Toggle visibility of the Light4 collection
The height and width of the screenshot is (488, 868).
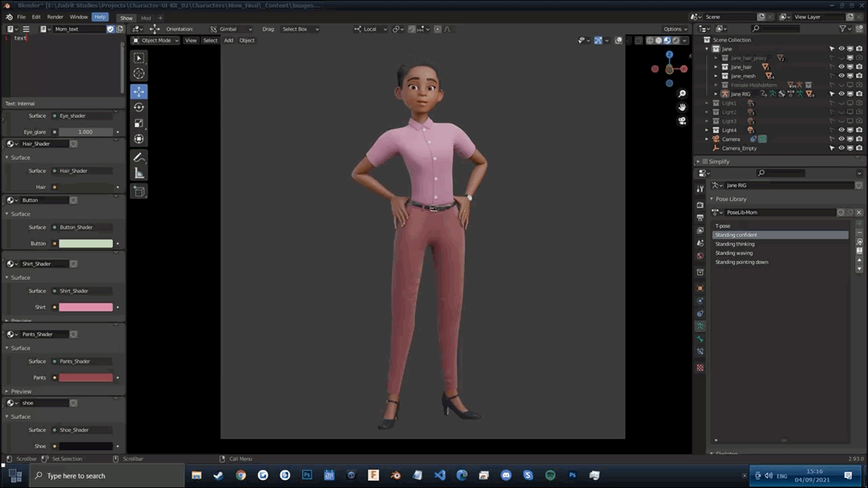[842, 130]
